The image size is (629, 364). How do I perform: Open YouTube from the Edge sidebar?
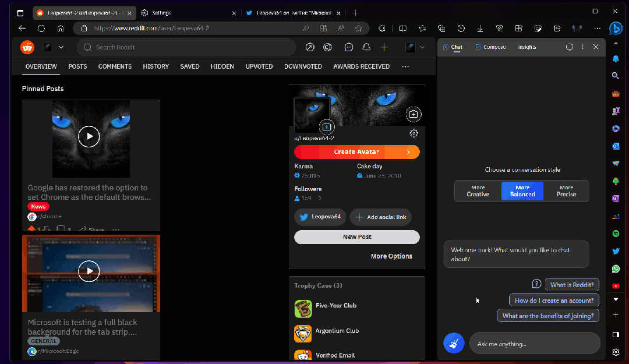616,286
